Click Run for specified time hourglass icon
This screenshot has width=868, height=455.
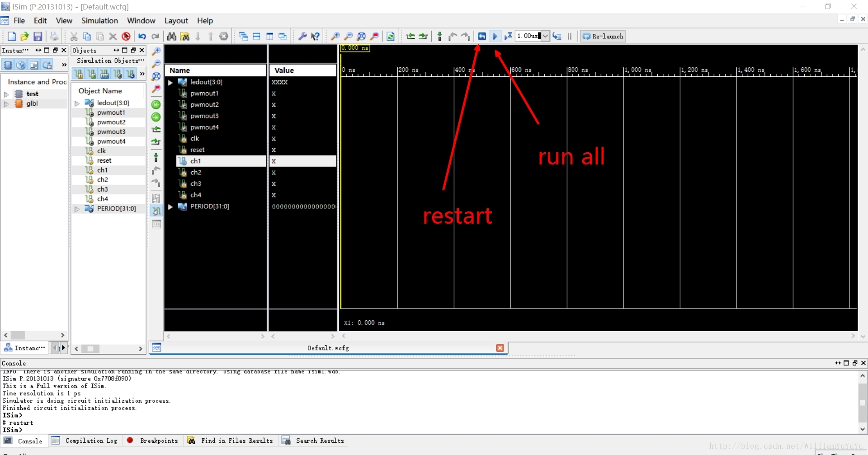[x=508, y=36]
